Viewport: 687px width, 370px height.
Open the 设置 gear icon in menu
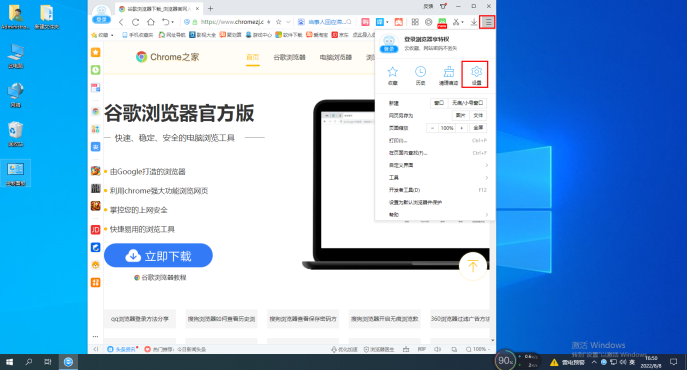[476, 75]
